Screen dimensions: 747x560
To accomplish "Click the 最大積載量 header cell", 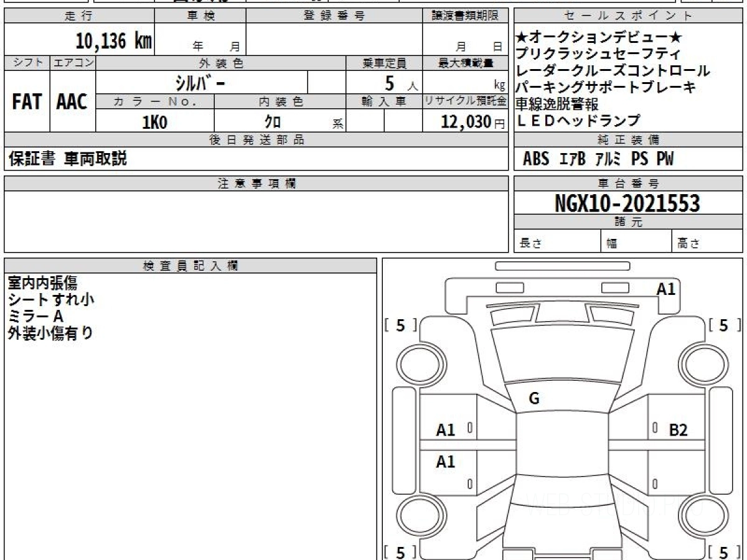I will [465, 63].
